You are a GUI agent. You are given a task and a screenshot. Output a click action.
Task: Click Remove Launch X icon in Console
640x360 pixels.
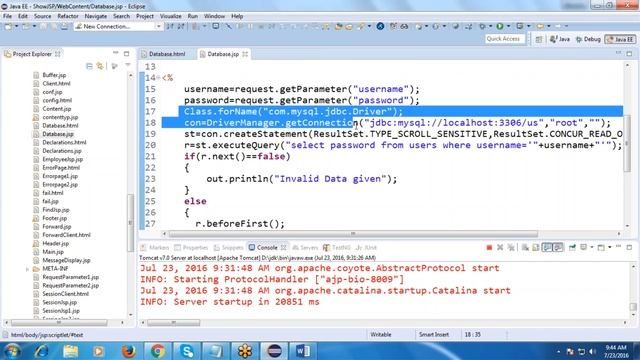[500, 247]
